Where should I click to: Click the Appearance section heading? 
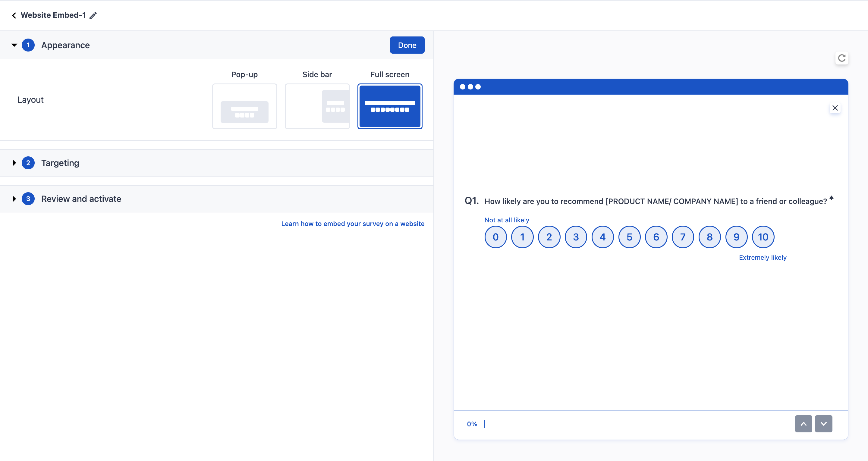65,45
